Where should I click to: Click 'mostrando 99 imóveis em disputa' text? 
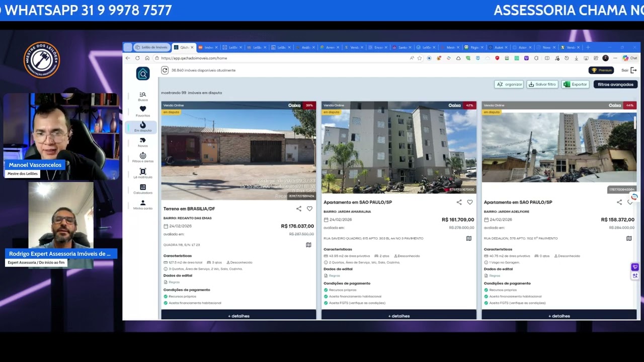click(191, 93)
